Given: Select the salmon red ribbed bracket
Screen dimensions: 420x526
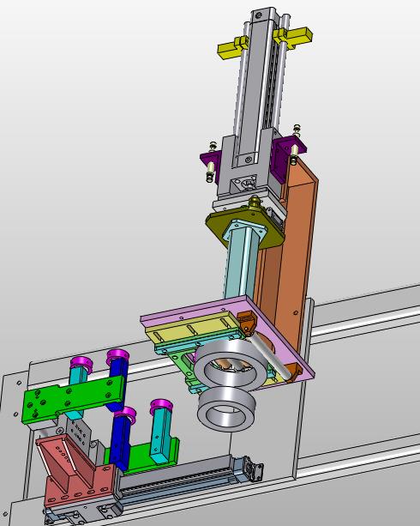Looking at the screenshot, I should pos(75,471).
